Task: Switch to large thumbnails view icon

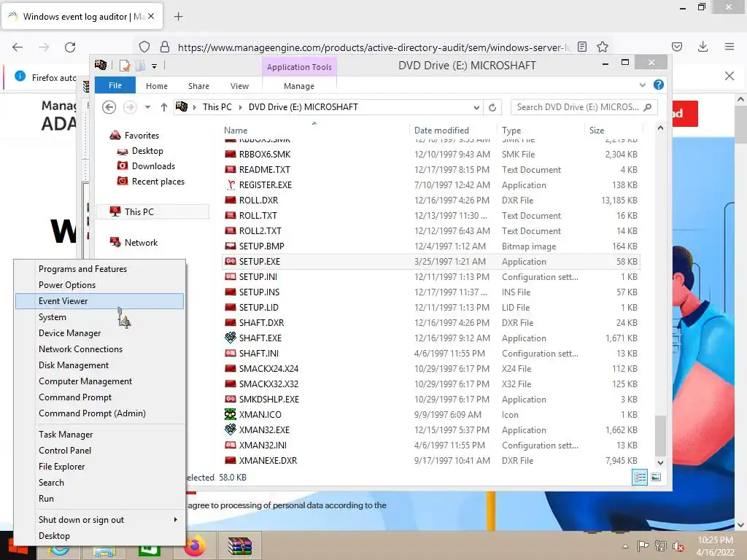Action: 656,477
